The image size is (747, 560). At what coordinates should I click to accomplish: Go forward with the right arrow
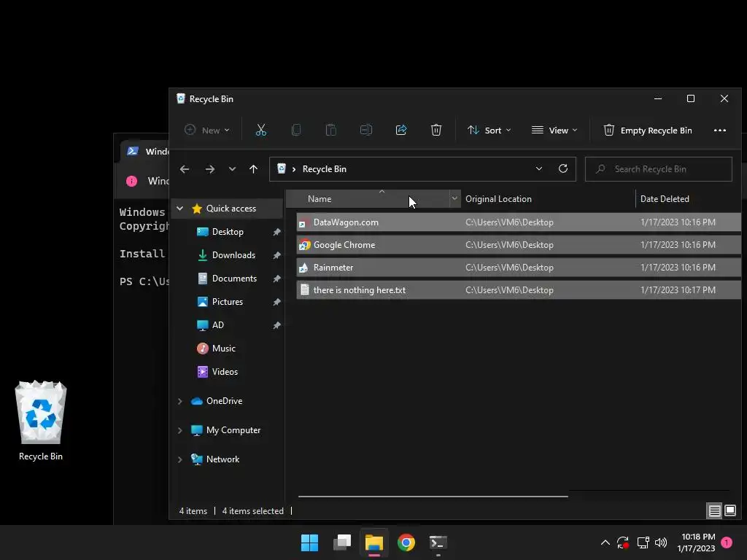(x=209, y=169)
